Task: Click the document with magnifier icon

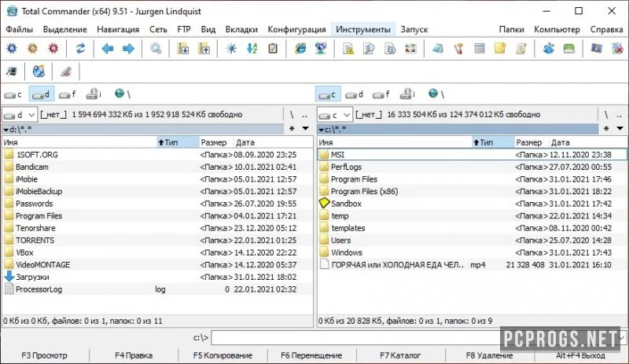Action: pyautogui.click(x=369, y=49)
